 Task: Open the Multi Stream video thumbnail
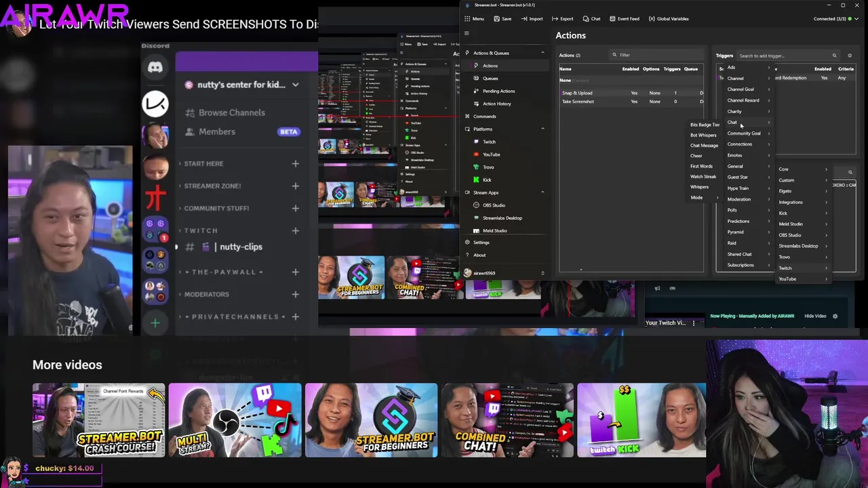click(235, 420)
